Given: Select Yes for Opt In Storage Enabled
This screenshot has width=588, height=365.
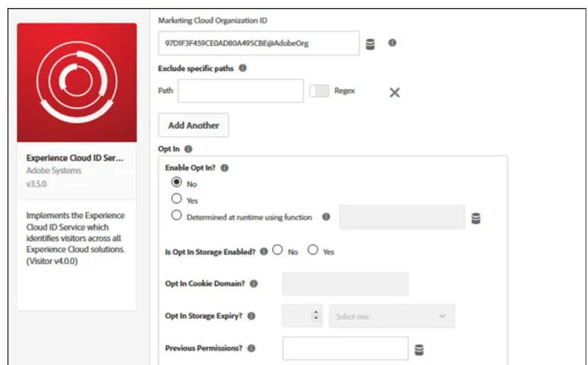Looking at the screenshot, I should tap(313, 250).
